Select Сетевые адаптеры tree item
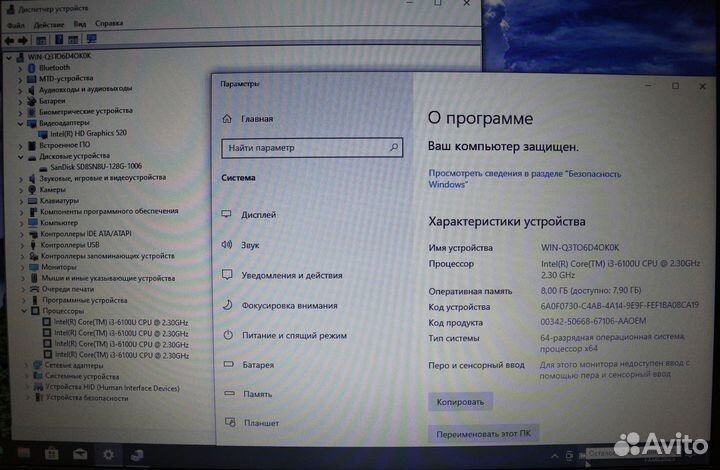 [x=74, y=366]
